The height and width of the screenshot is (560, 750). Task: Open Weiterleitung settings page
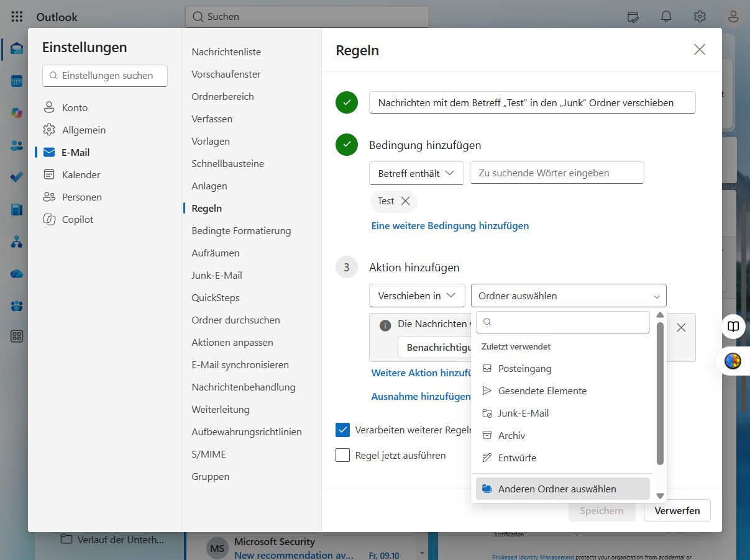[221, 409]
